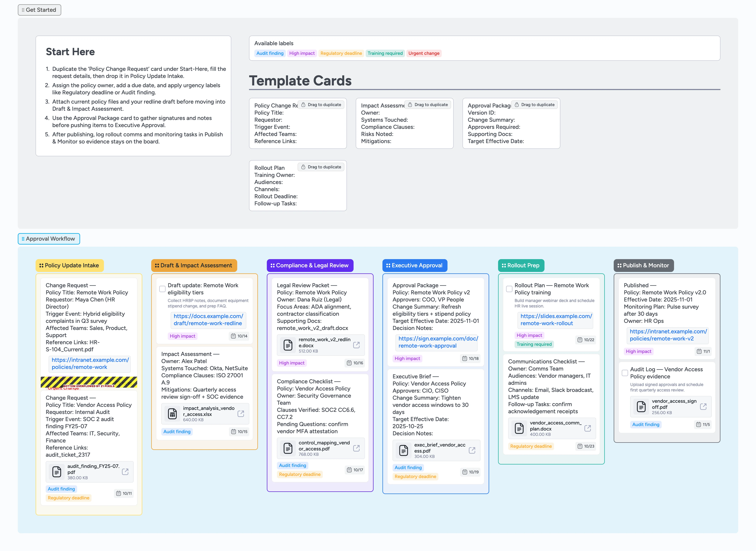Check the Draft update Remote Work eligibility tiers checkbox
Image resolution: width=756 pixels, height=551 pixels.
click(x=162, y=289)
